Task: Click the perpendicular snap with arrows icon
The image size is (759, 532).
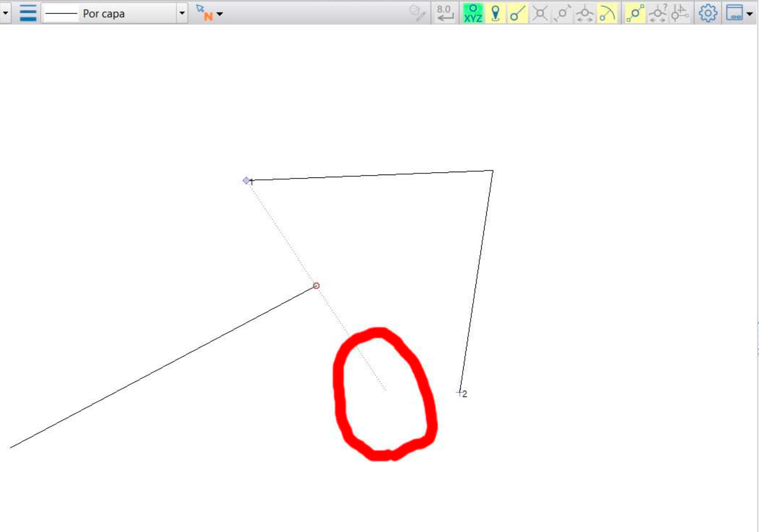Action: point(585,14)
